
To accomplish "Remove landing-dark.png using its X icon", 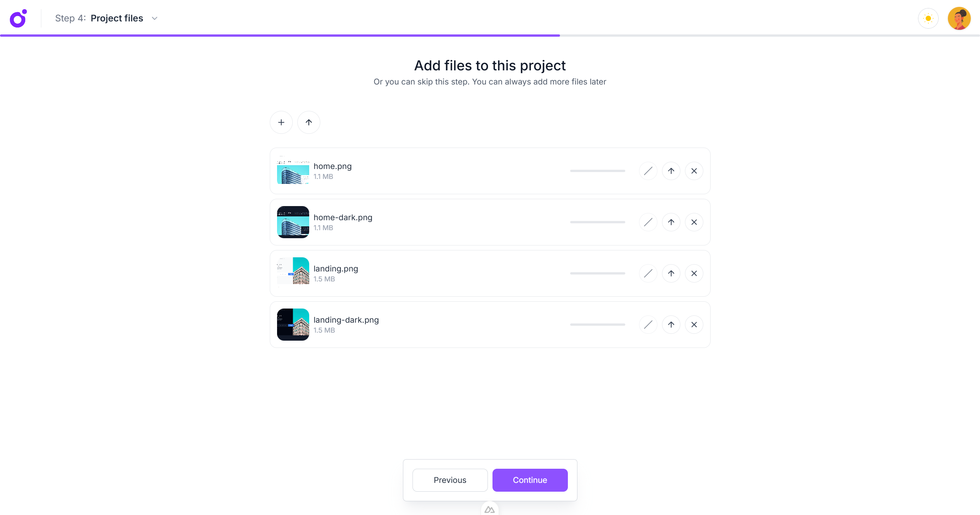I will coord(694,324).
